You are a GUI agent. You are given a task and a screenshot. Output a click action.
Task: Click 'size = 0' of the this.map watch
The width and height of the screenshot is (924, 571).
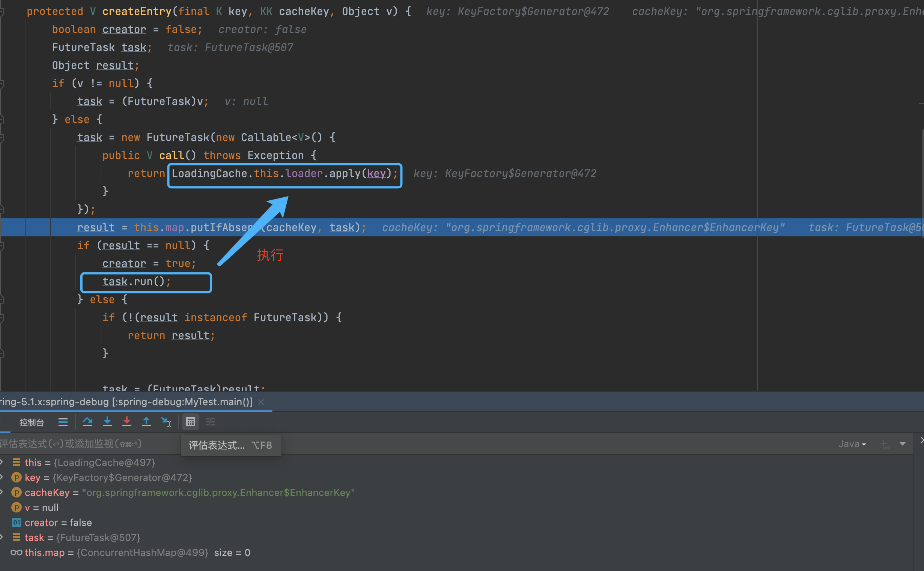(x=232, y=553)
